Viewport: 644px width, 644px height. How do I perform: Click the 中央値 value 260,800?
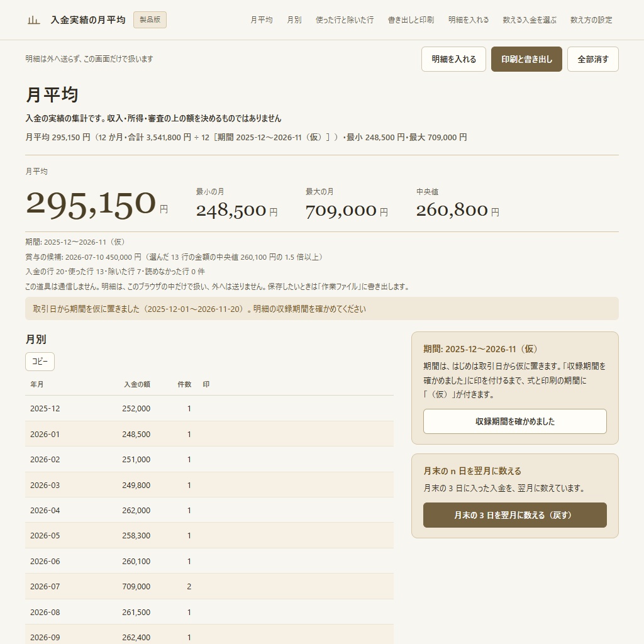point(452,210)
